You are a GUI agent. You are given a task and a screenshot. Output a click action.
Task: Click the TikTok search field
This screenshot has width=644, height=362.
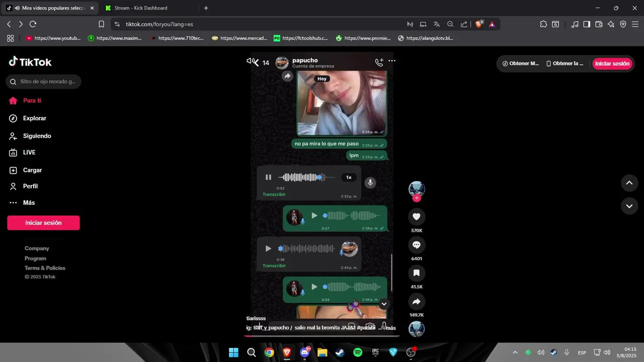pos(44,81)
